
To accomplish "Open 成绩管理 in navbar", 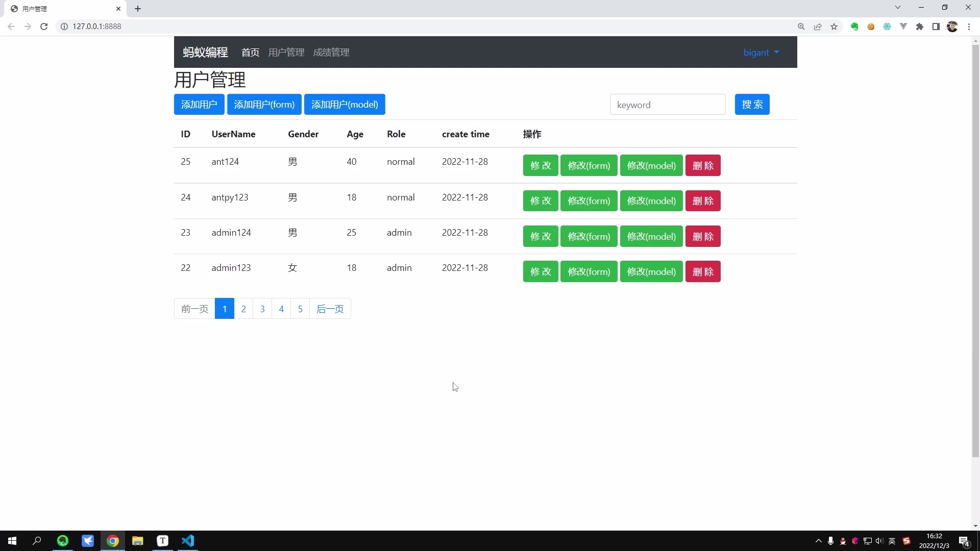I will pos(331,52).
